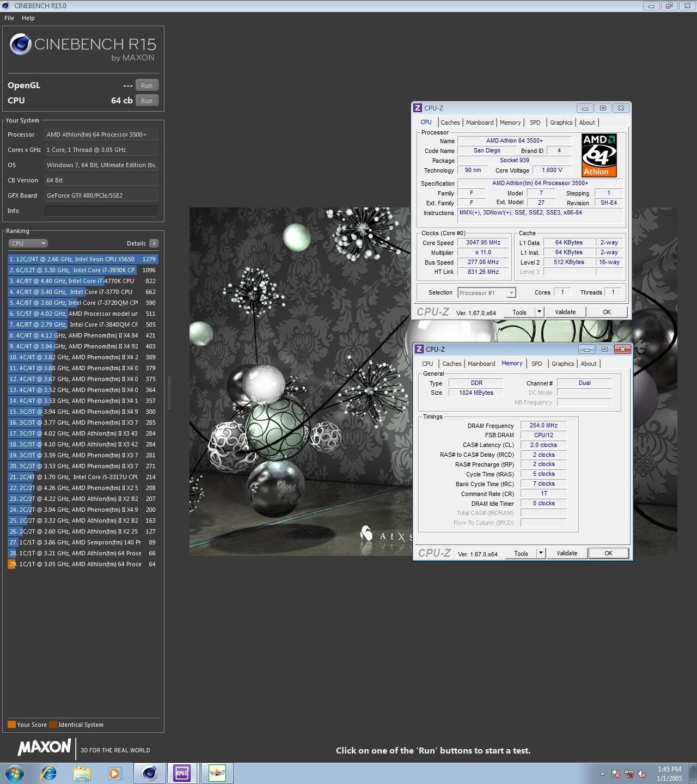Switch to CPU-Z via its taskbar icon
The width and height of the screenshot is (697, 784).
[x=182, y=773]
